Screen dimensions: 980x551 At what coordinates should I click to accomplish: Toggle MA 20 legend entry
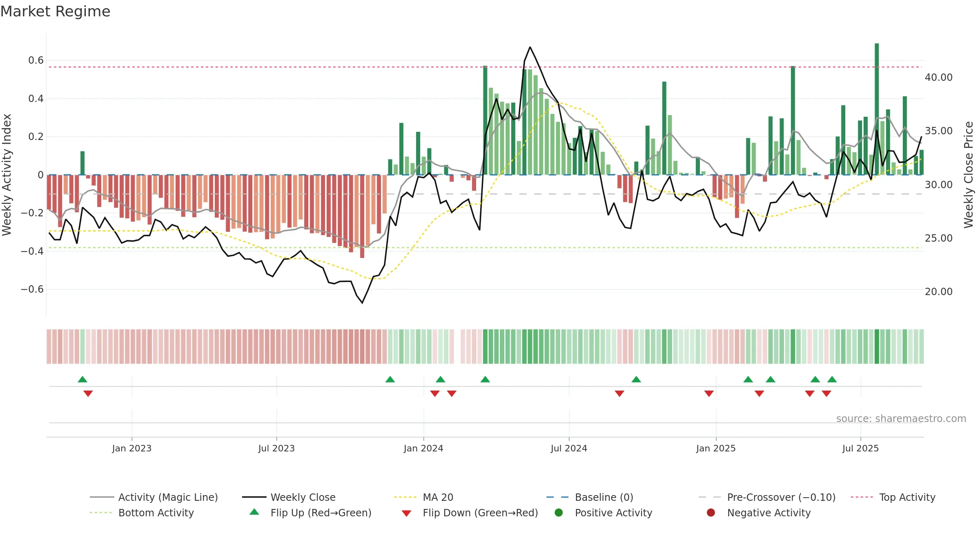423,497
